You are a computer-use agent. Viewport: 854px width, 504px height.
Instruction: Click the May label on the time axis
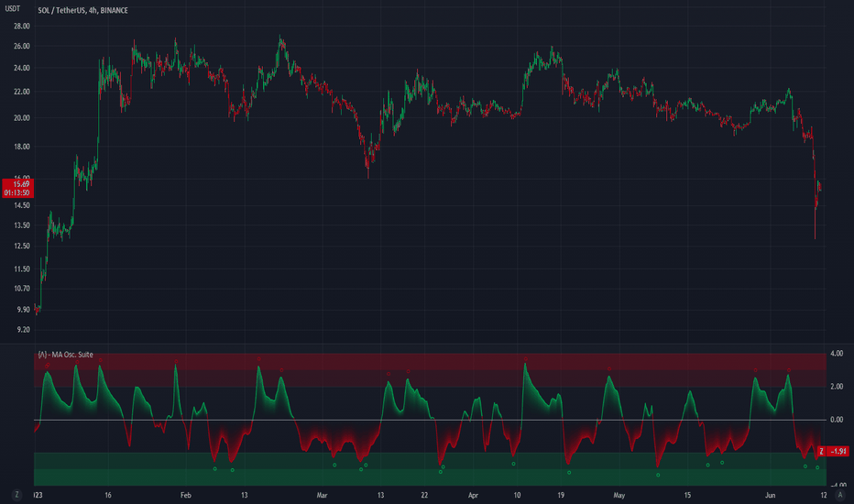[x=619, y=495]
